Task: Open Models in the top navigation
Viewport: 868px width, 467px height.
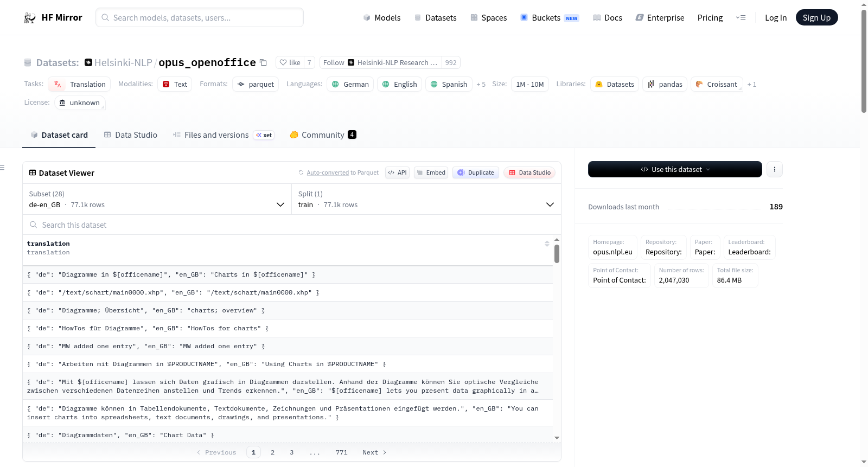Action: click(381, 17)
